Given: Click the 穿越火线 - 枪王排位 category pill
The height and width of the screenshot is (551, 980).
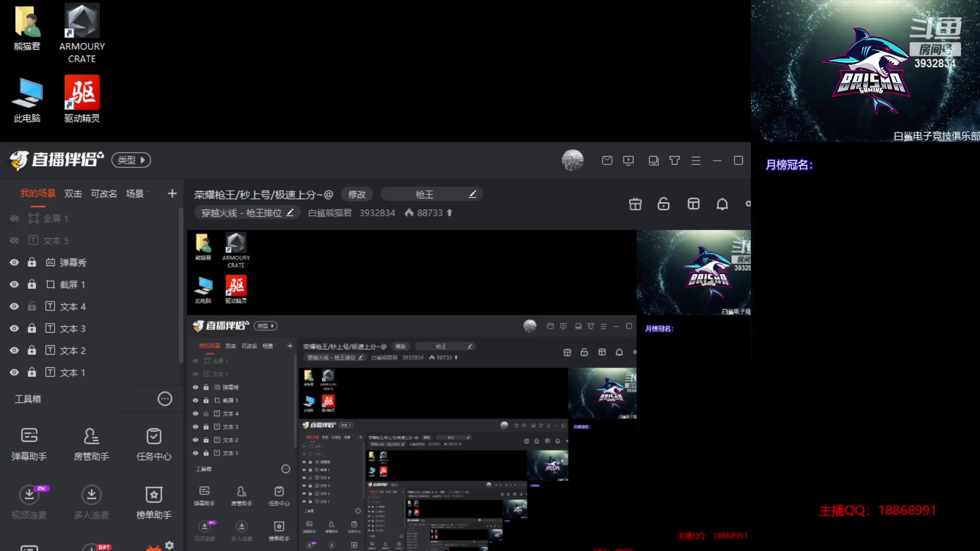Looking at the screenshot, I should point(247,213).
